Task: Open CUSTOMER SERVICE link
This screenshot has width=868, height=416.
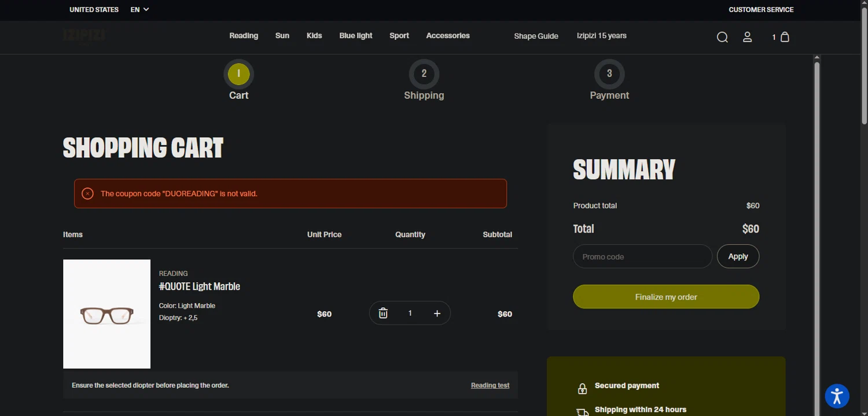Action: [761, 9]
